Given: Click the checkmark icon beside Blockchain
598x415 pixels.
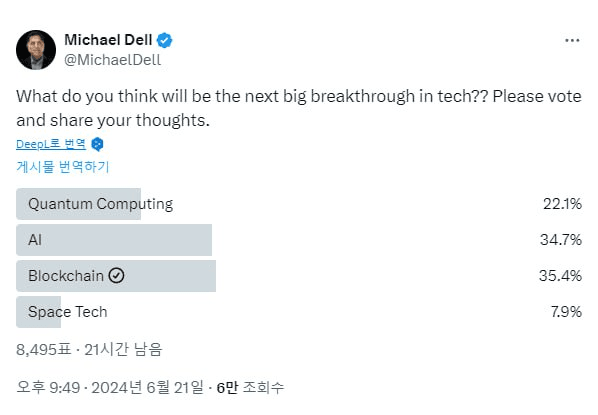Looking at the screenshot, I should [x=116, y=275].
